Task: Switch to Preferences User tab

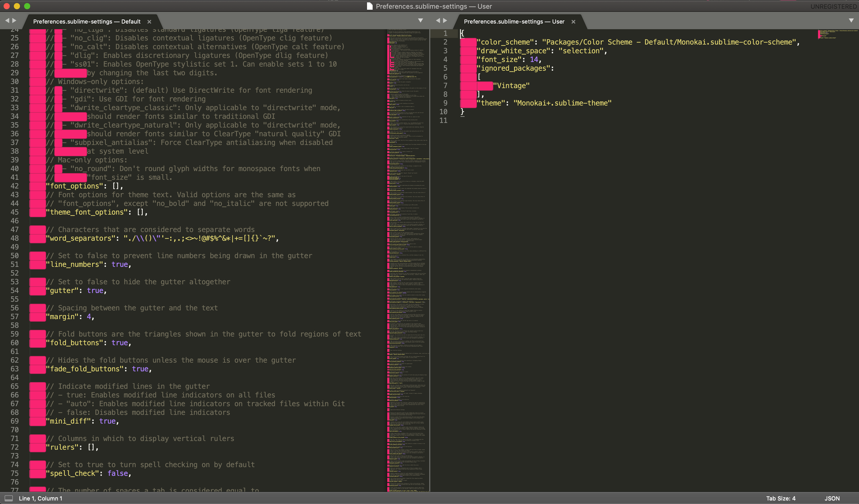Action: click(514, 22)
